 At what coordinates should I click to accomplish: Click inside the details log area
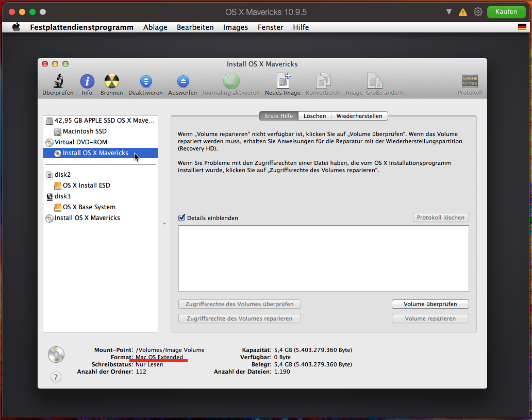coord(324,259)
